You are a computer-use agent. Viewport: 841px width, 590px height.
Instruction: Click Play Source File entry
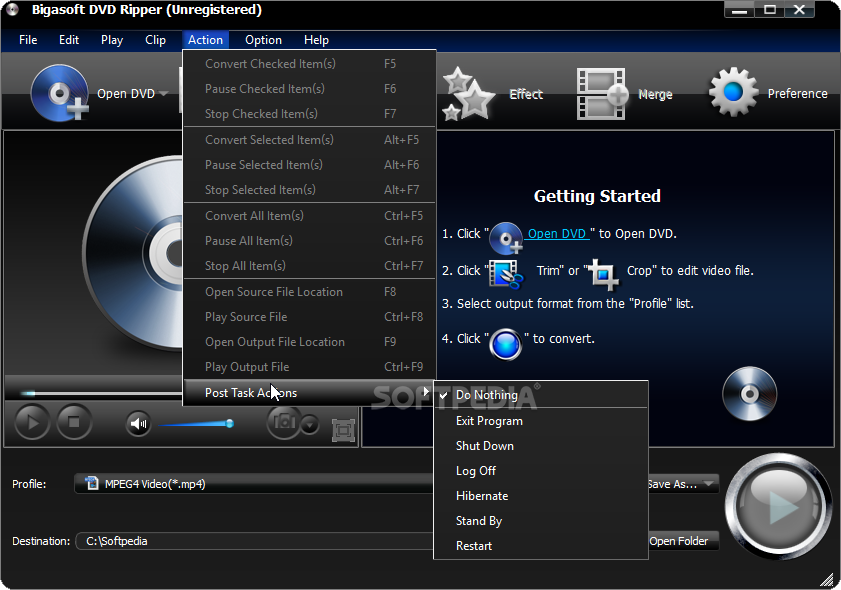(x=309, y=317)
